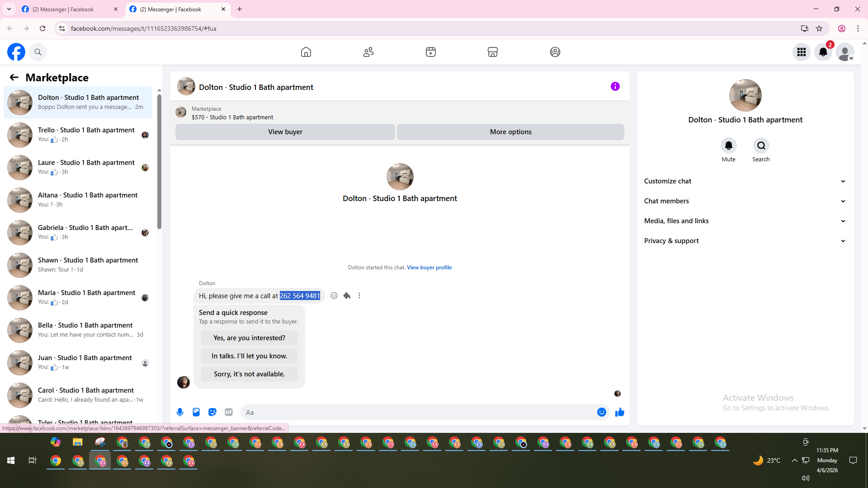This screenshot has height=488, width=868.
Task: Open the Maria Studio apartment chat
Action: click(78, 297)
